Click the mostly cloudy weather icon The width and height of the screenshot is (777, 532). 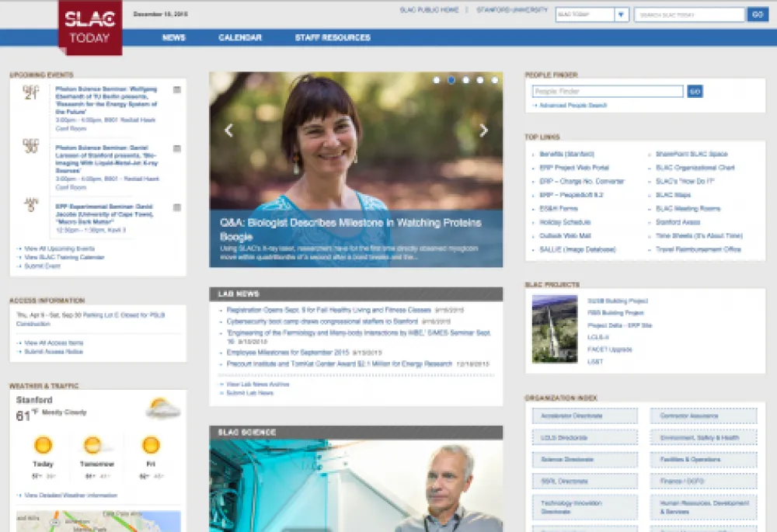(x=162, y=408)
